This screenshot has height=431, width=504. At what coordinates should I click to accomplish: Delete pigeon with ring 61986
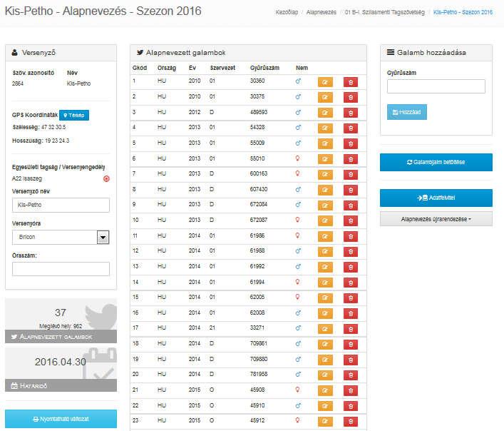[350, 236]
